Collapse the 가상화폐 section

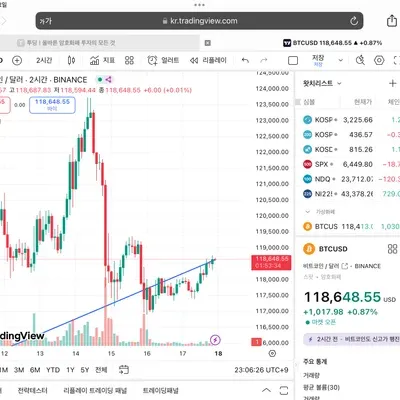tap(307, 212)
